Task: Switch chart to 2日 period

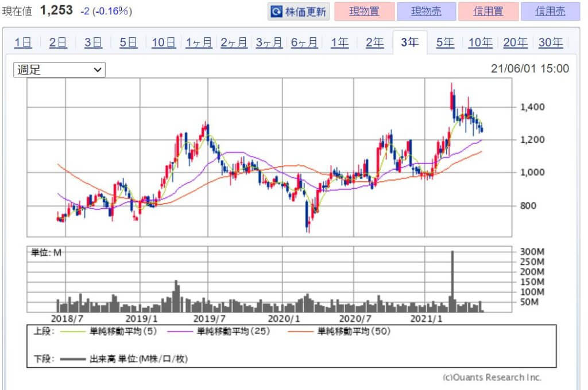Action: coord(58,42)
